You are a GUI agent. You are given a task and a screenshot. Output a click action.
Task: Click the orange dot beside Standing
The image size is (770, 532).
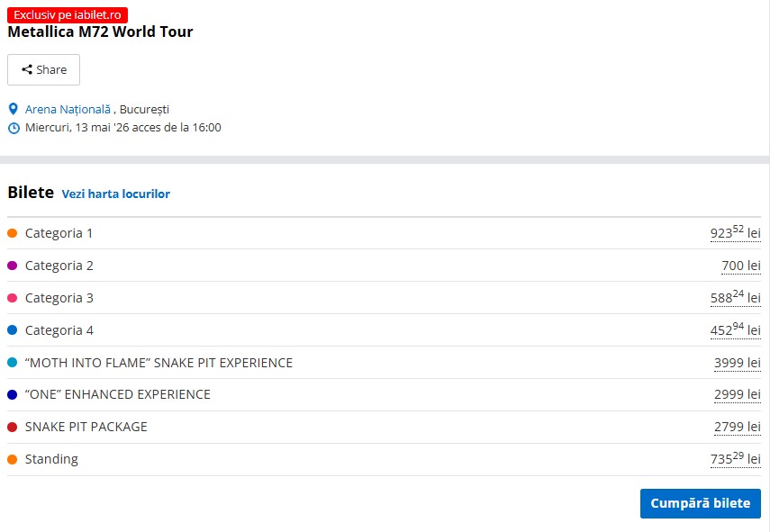pos(13,459)
